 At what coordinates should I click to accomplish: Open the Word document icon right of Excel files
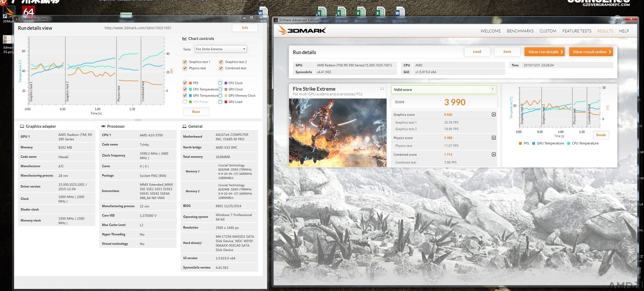click(x=400, y=11)
